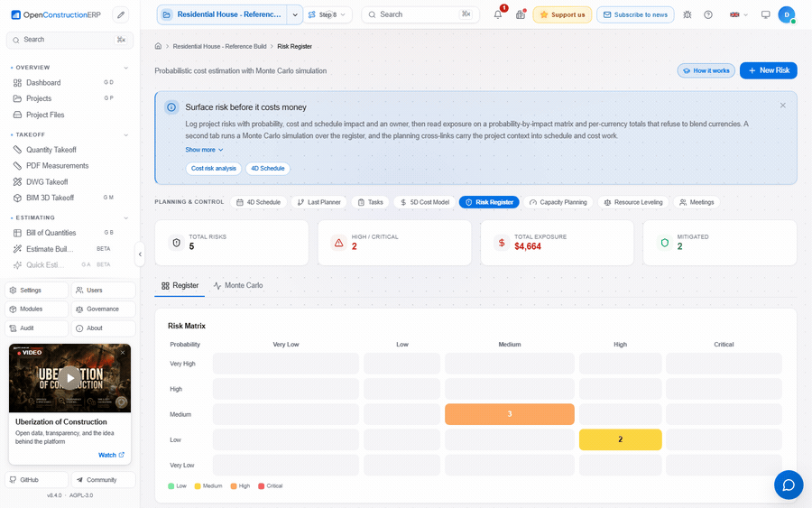This screenshot has width=812, height=508.
Task: Open notifications bell icon
Action: click(x=498, y=14)
